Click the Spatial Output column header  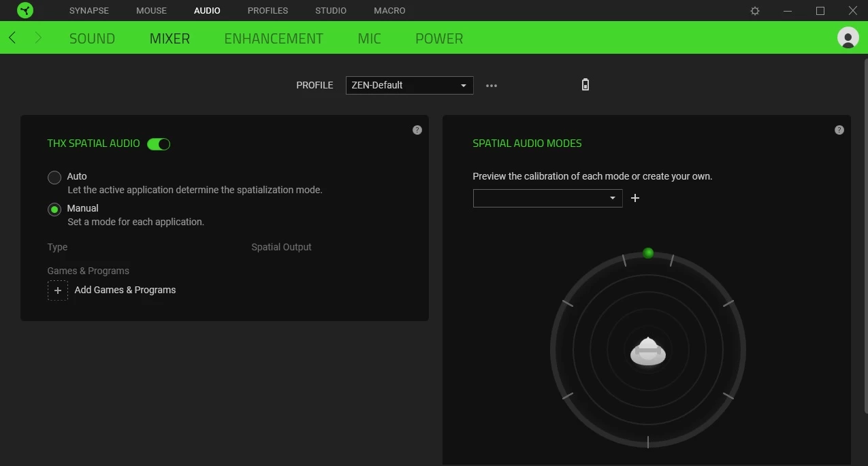(281, 247)
